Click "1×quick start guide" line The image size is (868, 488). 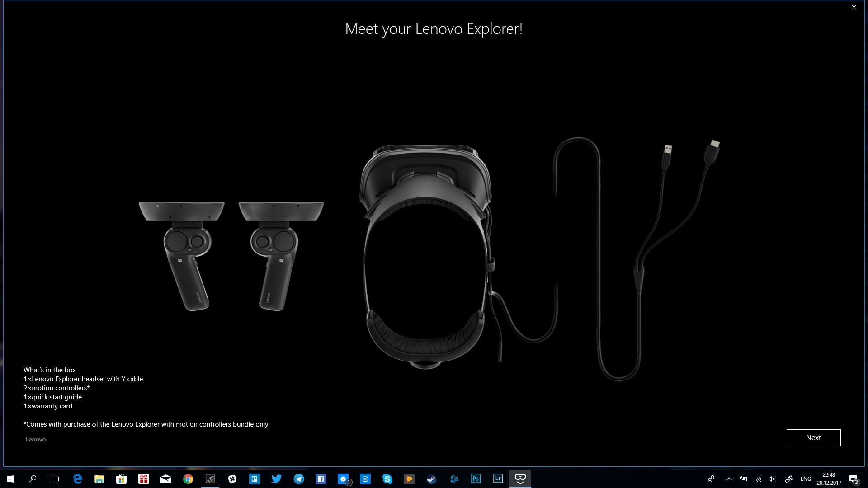point(52,397)
